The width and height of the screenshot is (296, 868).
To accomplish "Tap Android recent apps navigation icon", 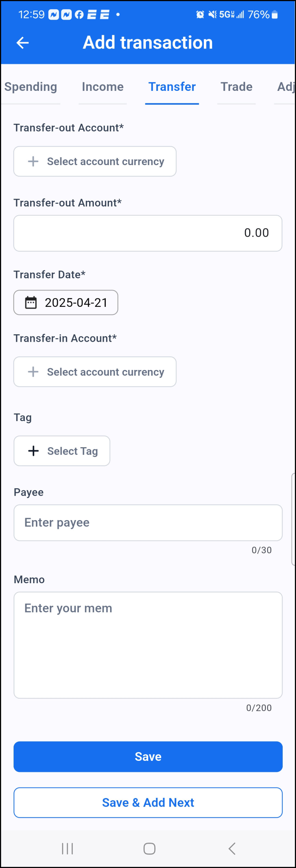I will tap(67, 849).
